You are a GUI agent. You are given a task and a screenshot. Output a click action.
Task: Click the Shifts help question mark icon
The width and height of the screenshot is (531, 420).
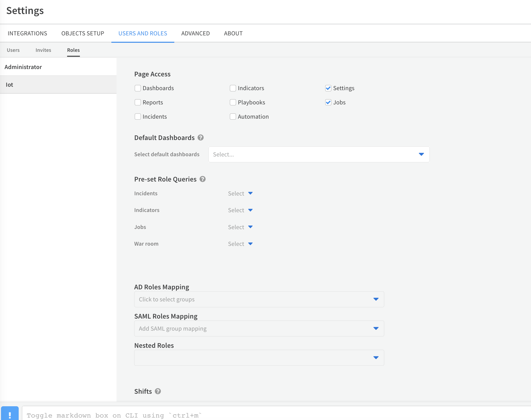coord(158,391)
